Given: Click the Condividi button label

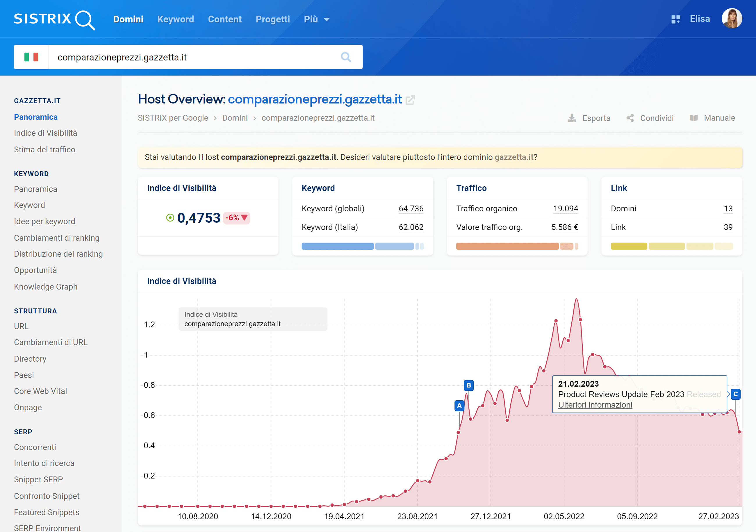Looking at the screenshot, I should click(x=657, y=118).
